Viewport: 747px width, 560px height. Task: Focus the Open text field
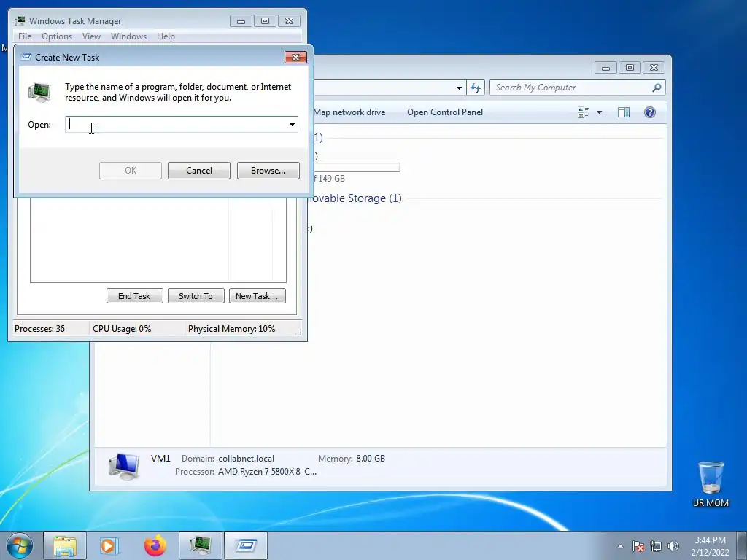[177, 124]
